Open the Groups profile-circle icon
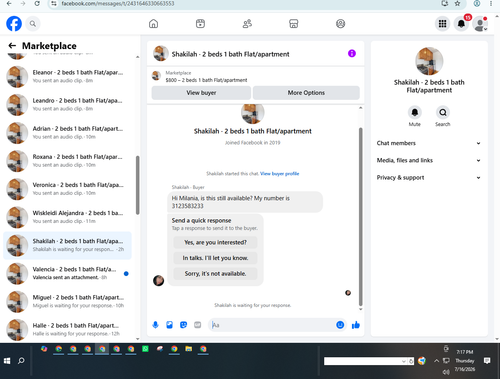The width and height of the screenshot is (500, 379). 340,24
